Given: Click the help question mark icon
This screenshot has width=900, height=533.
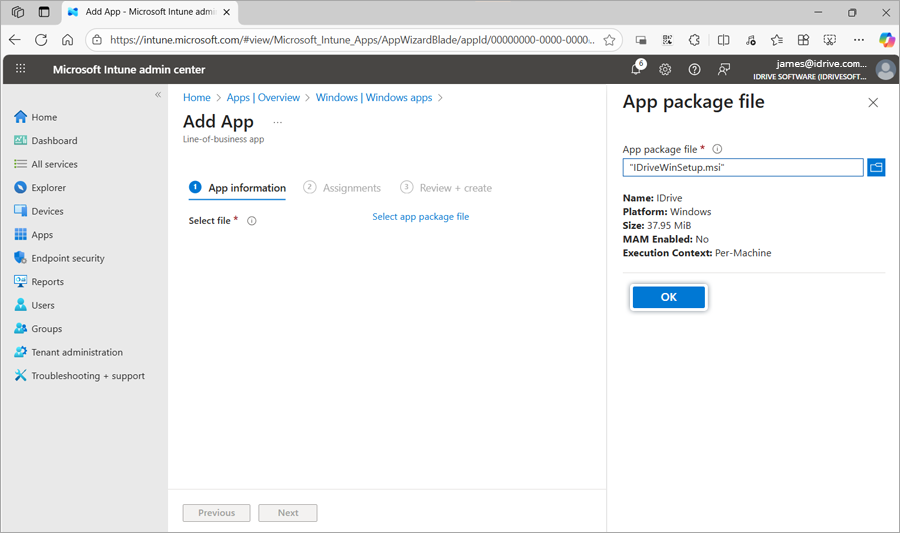Looking at the screenshot, I should pyautogui.click(x=694, y=70).
